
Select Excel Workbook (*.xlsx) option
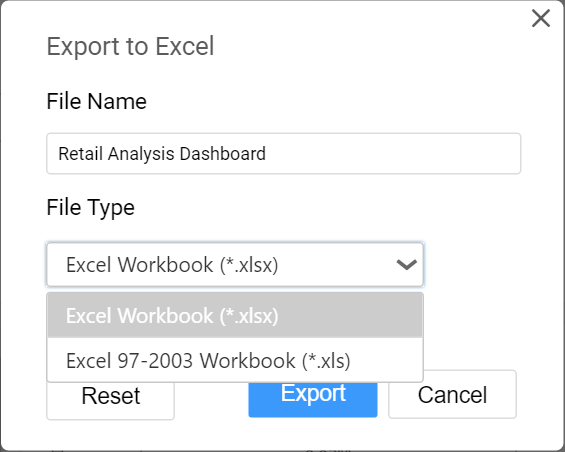tap(235, 316)
